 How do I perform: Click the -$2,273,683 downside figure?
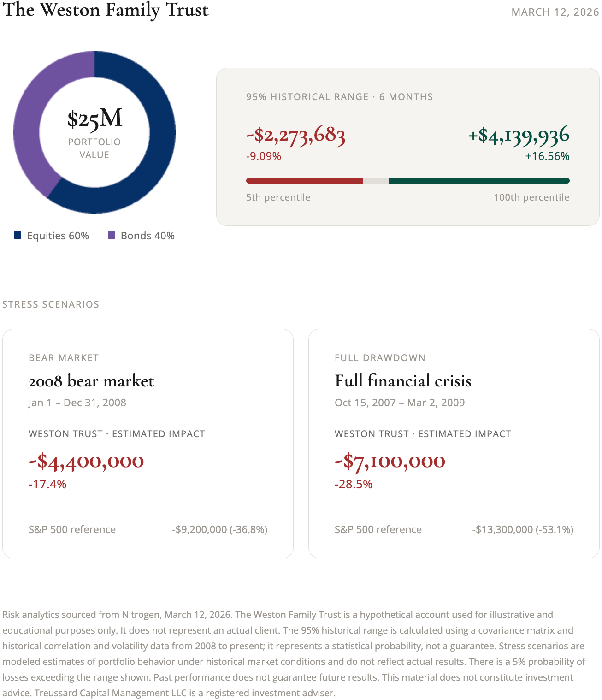click(x=295, y=136)
